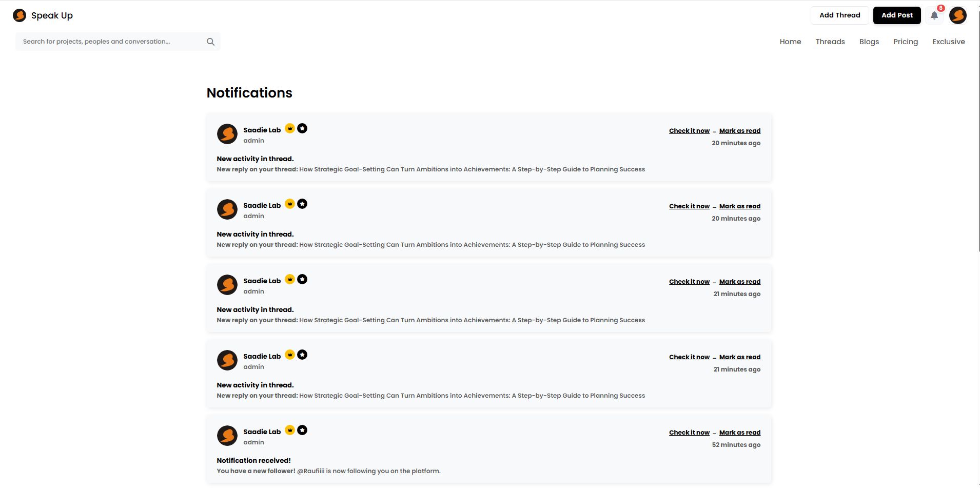
Task: Click the search magnifier icon
Action: (210, 42)
